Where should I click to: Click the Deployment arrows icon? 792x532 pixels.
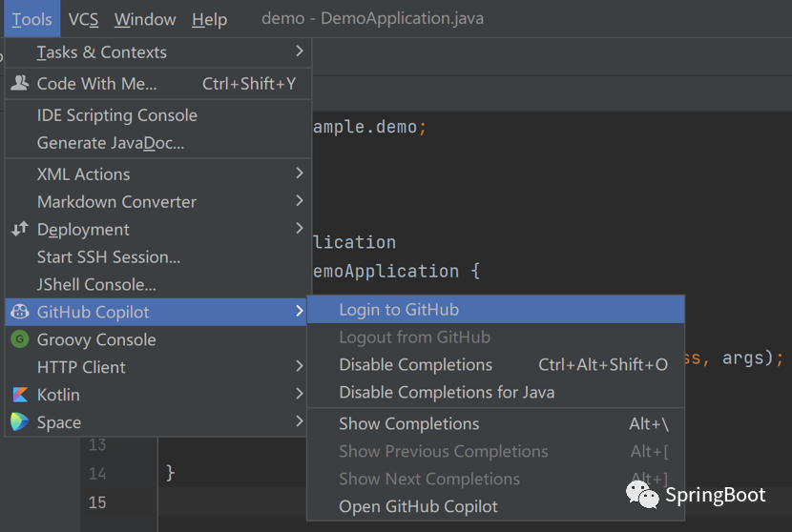pos(20,229)
